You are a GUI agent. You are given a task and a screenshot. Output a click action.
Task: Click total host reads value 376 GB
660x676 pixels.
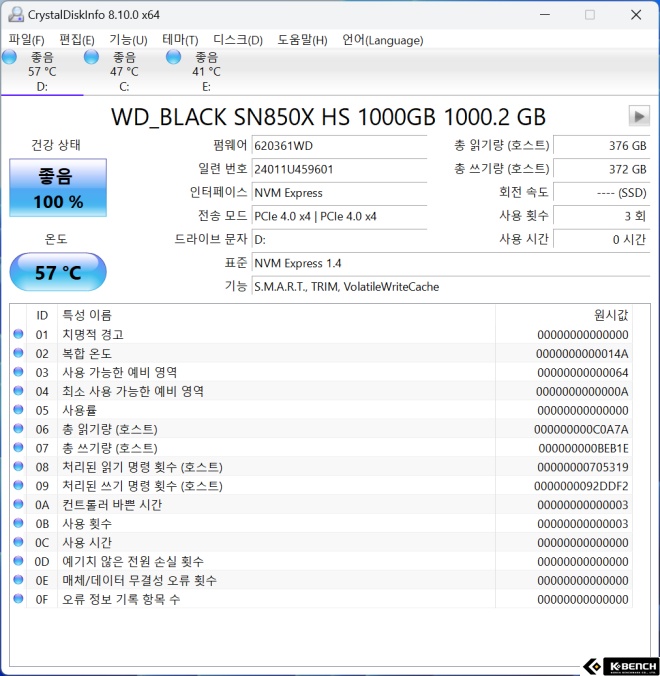(x=601, y=146)
